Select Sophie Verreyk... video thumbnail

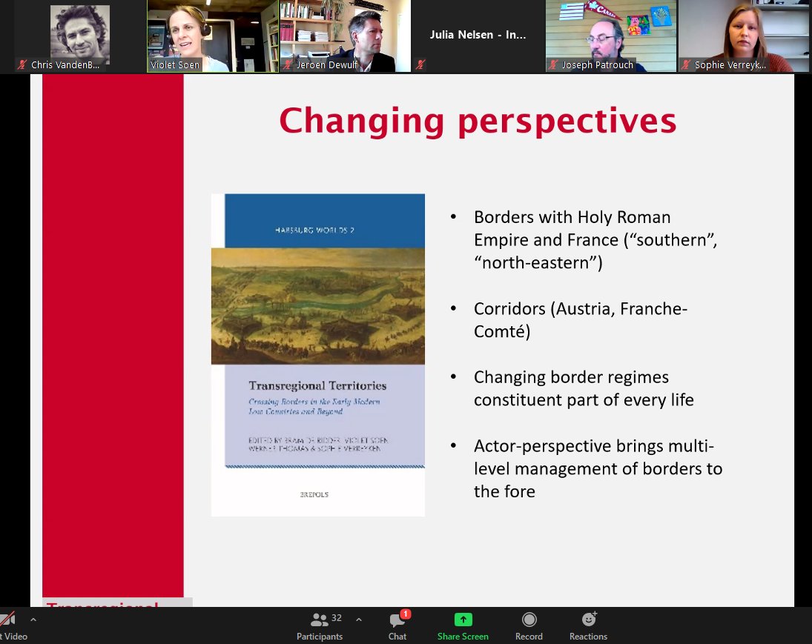[745, 36]
